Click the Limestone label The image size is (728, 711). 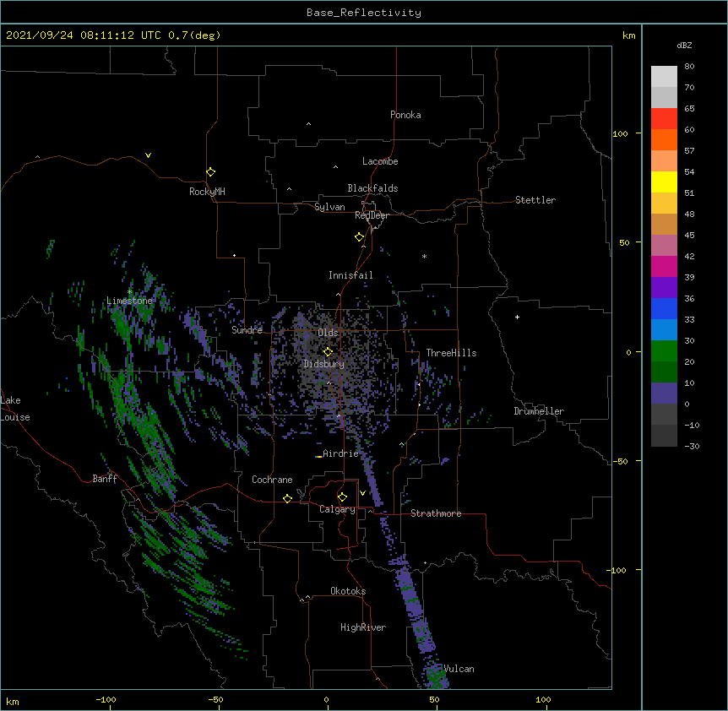[x=129, y=301]
